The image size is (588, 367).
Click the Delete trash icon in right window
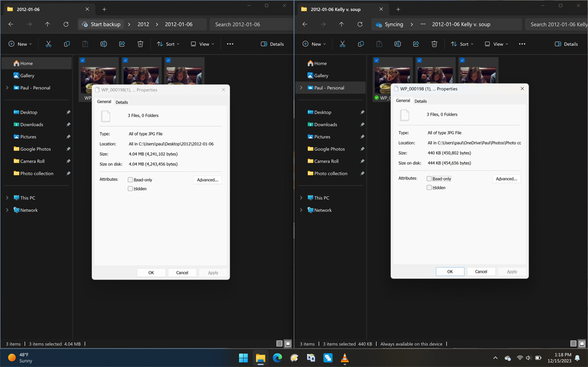pos(434,44)
